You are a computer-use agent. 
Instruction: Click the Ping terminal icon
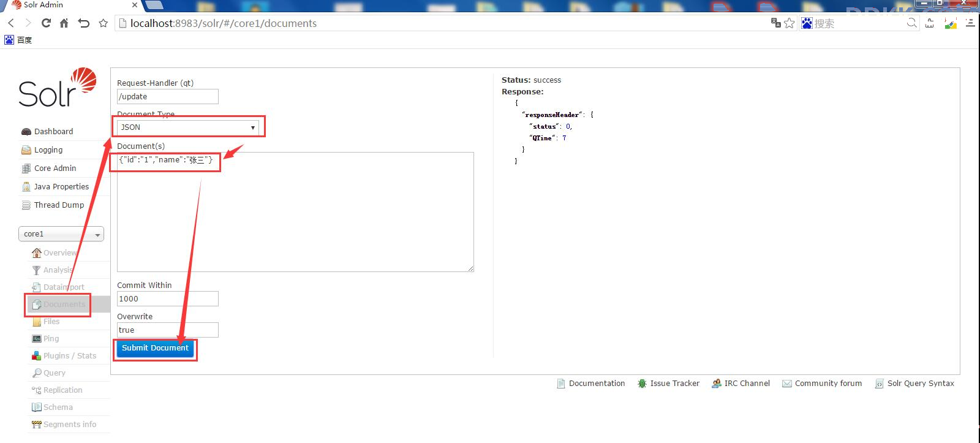pos(37,338)
